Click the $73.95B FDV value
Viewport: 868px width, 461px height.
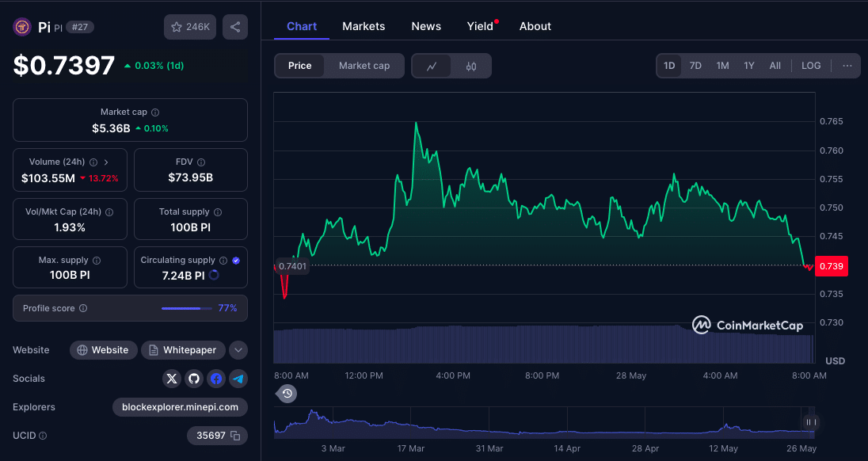click(x=190, y=177)
